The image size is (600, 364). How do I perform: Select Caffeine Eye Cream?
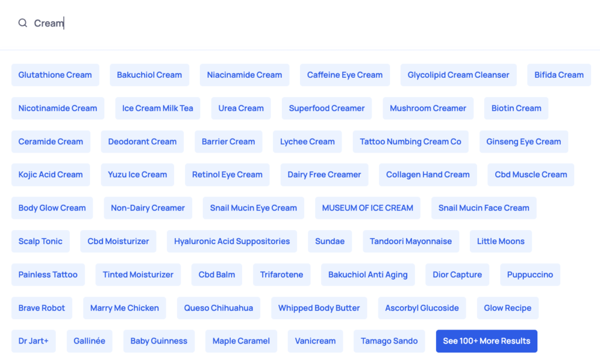coord(345,75)
